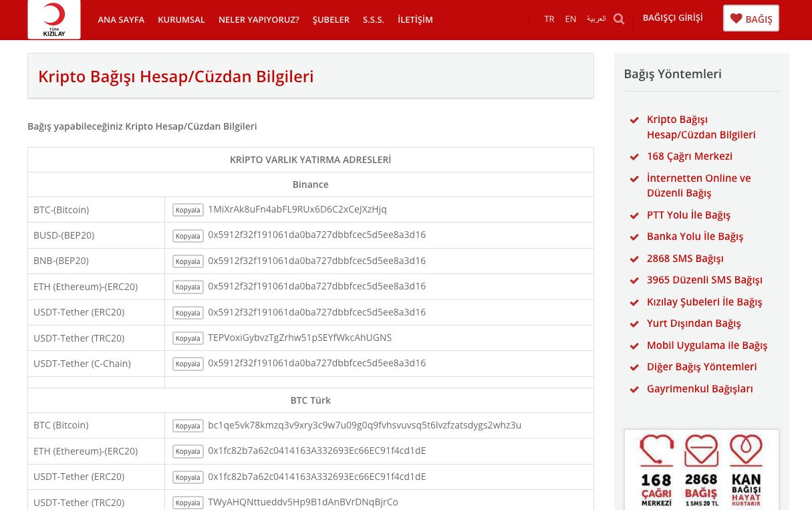Switch language to TR

coord(549,19)
